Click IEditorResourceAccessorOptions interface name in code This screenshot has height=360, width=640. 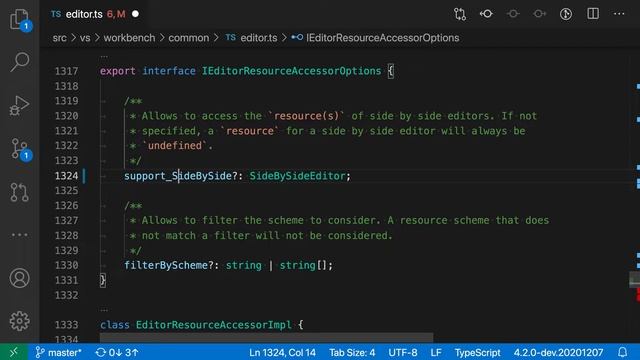tap(291, 71)
